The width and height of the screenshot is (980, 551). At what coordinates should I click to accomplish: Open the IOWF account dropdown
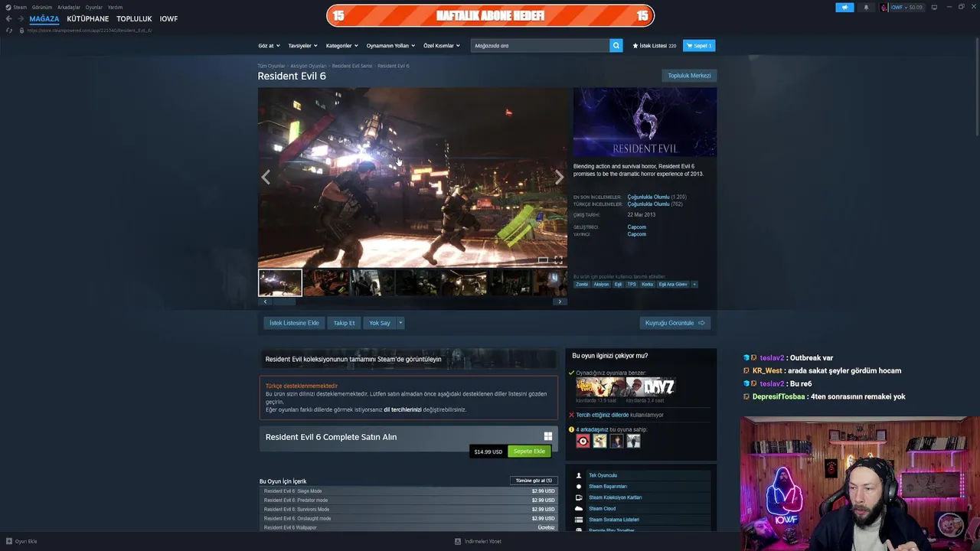click(x=906, y=7)
